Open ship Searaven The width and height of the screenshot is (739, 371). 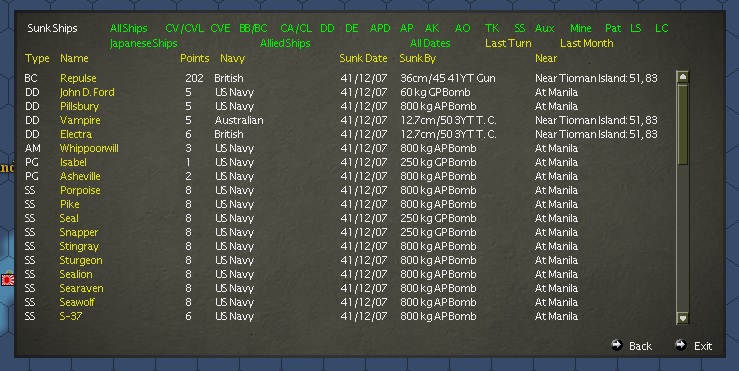pyautogui.click(x=81, y=289)
